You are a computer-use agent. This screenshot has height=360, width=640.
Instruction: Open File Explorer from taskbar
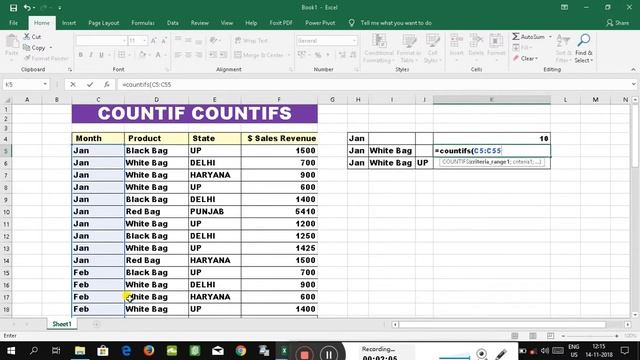[80, 351]
